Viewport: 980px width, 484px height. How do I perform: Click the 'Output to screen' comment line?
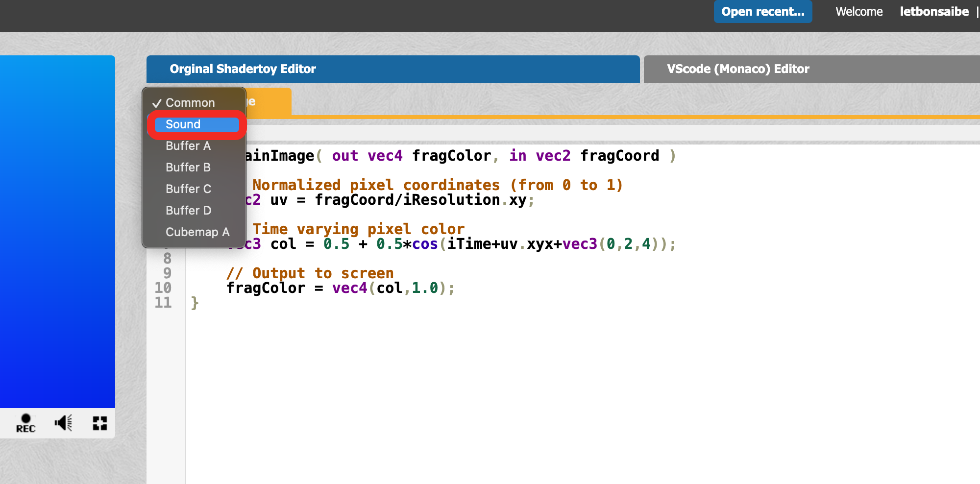coord(310,273)
